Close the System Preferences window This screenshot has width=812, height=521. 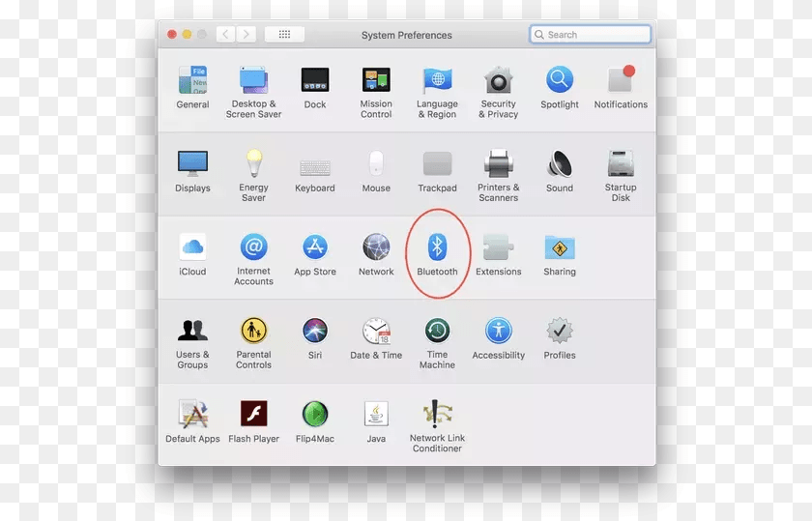pyautogui.click(x=172, y=35)
